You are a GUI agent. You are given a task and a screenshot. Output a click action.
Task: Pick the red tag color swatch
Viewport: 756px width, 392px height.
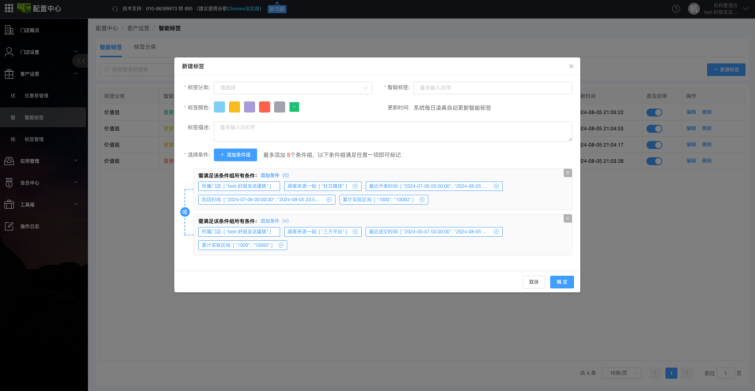click(x=265, y=107)
